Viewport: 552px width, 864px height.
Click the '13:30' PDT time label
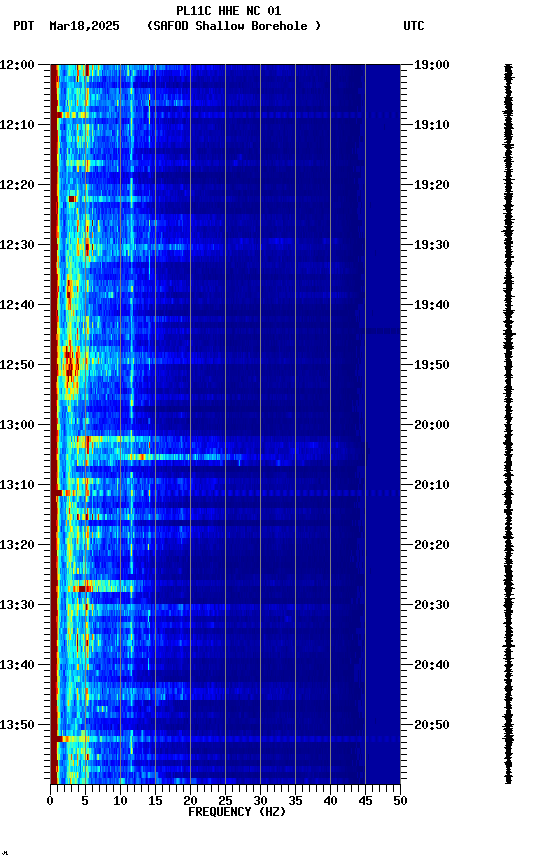17,606
